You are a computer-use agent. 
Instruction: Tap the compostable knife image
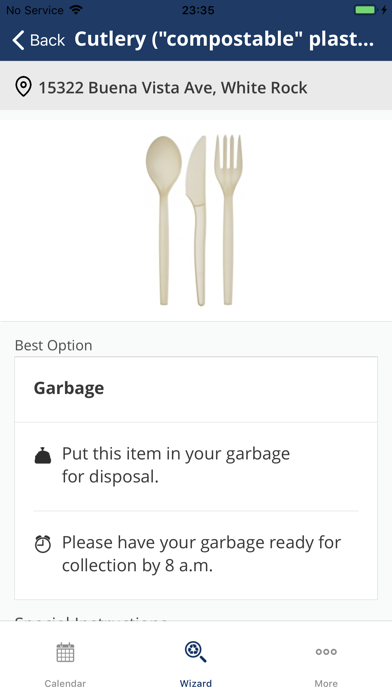pos(197,221)
